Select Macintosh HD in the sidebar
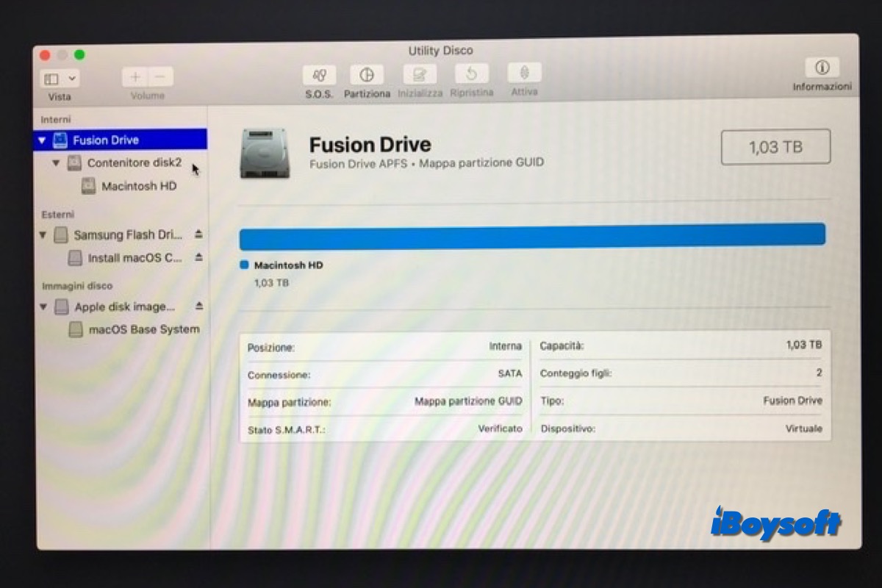This screenshot has height=588, width=882. coord(138,187)
